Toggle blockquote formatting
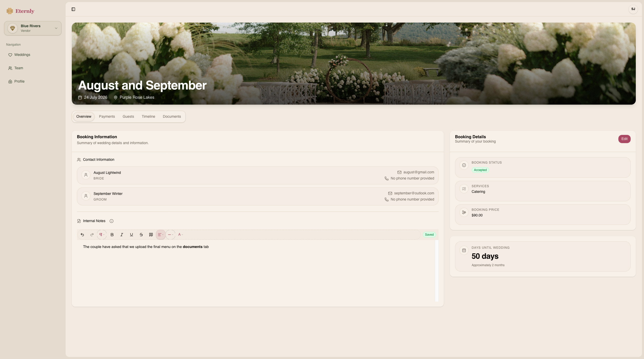 151,235
